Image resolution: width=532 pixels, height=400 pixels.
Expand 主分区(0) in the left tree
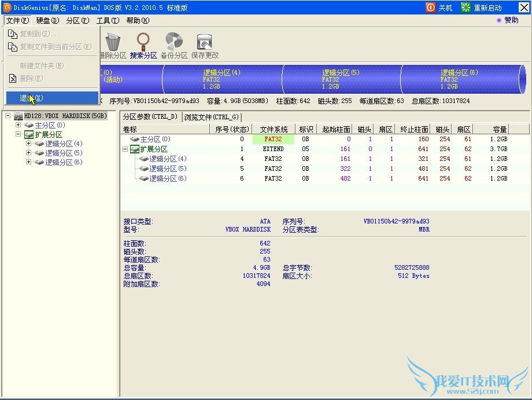(x=19, y=125)
